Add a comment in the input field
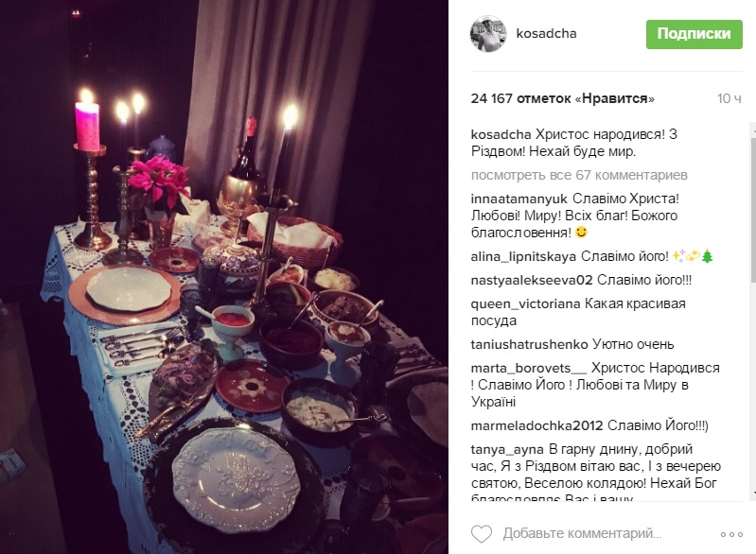756x554 pixels. [583, 533]
